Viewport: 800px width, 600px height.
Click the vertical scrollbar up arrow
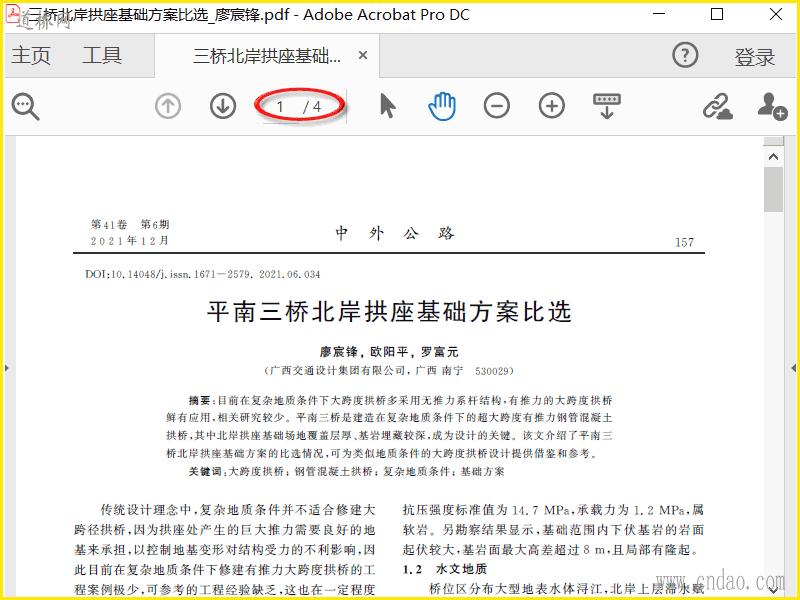pos(773,157)
